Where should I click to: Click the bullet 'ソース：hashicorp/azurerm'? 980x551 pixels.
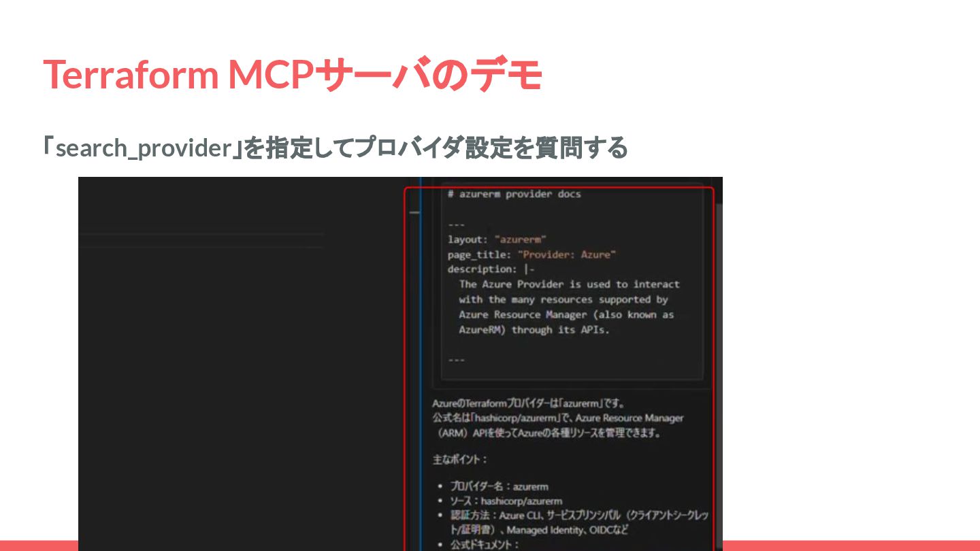pyautogui.click(x=506, y=501)
